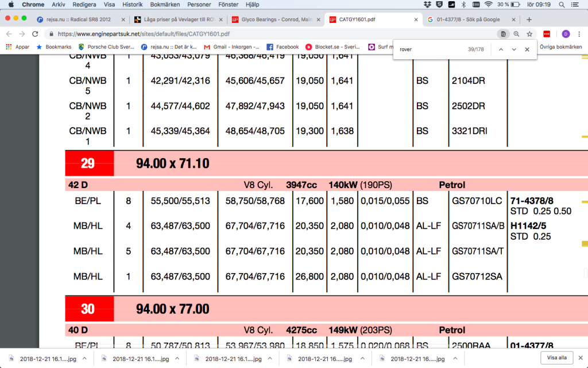Click the vertical scrollbar with yellow find markers
The height and width of the screenshot is (368, 588).
coord(584,201)
